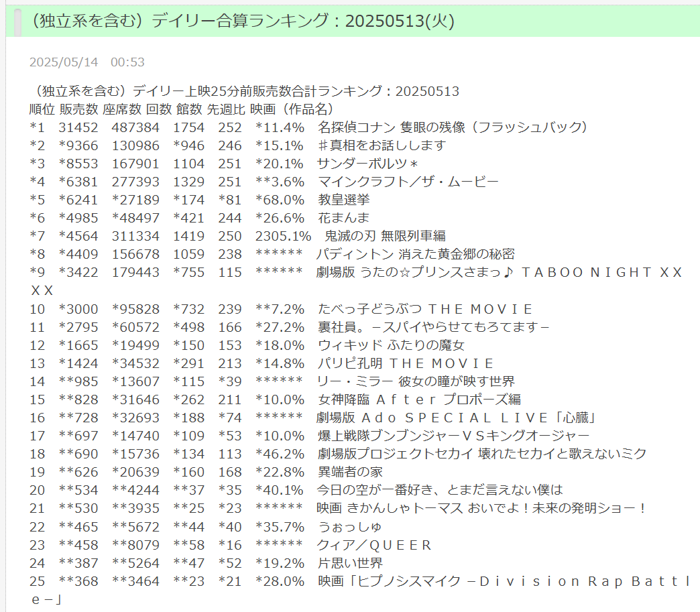Image resolution: width=700 pixels, height=612 pixels.
Task: Select the movie title "教皇選挙"
Action: tap(344, 200)
